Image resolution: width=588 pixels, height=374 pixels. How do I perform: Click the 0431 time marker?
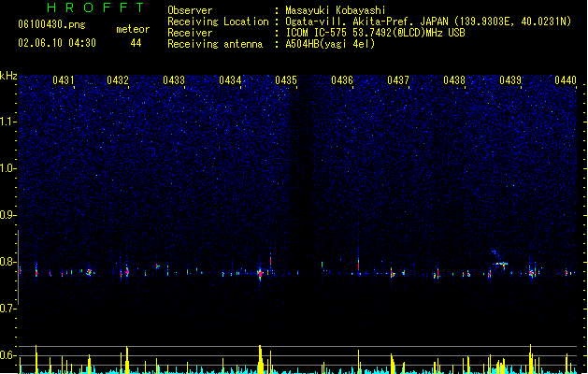pyautogui.click(x=63, y=80)
